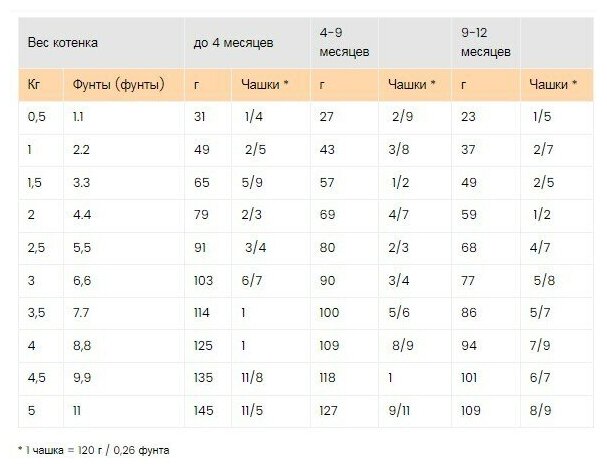Select the "5/9" cups cell

point(251,185)
